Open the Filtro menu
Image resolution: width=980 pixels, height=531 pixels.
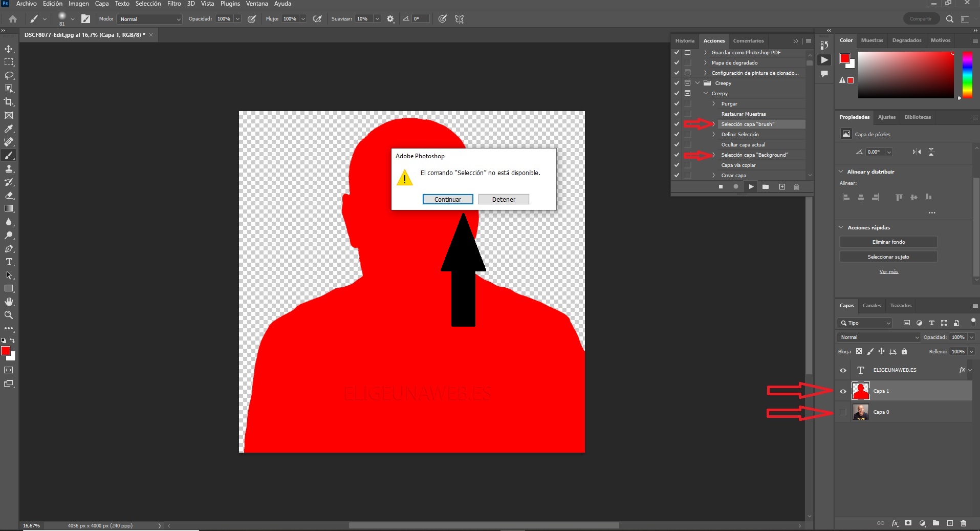[x=174, y=4]
